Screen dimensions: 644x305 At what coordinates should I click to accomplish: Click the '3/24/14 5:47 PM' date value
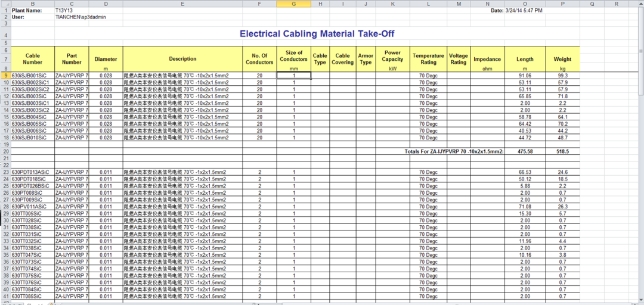tap(524, 10)
